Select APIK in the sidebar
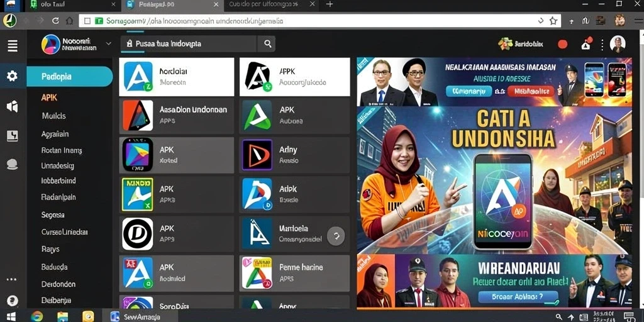This screenshot has height=322, width=644. (x=49, y=97)
